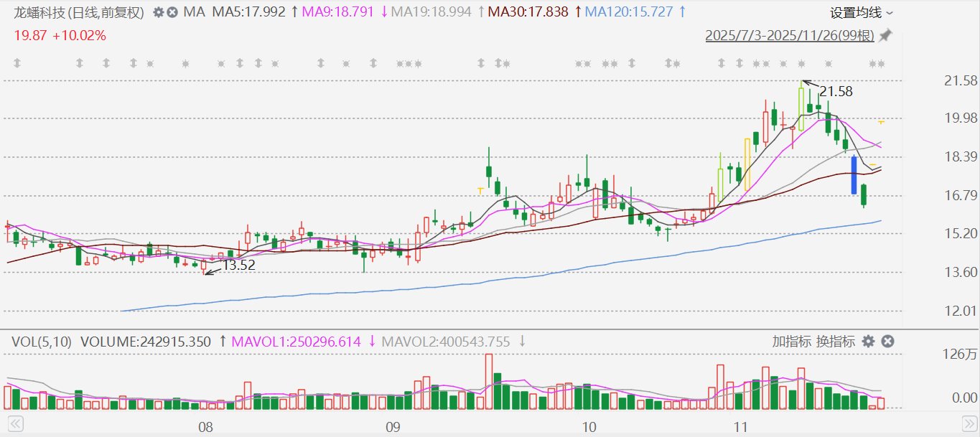Screen dimensions: 980x437
Task: Open MA indicator settings gear
Action: (159, 12)
